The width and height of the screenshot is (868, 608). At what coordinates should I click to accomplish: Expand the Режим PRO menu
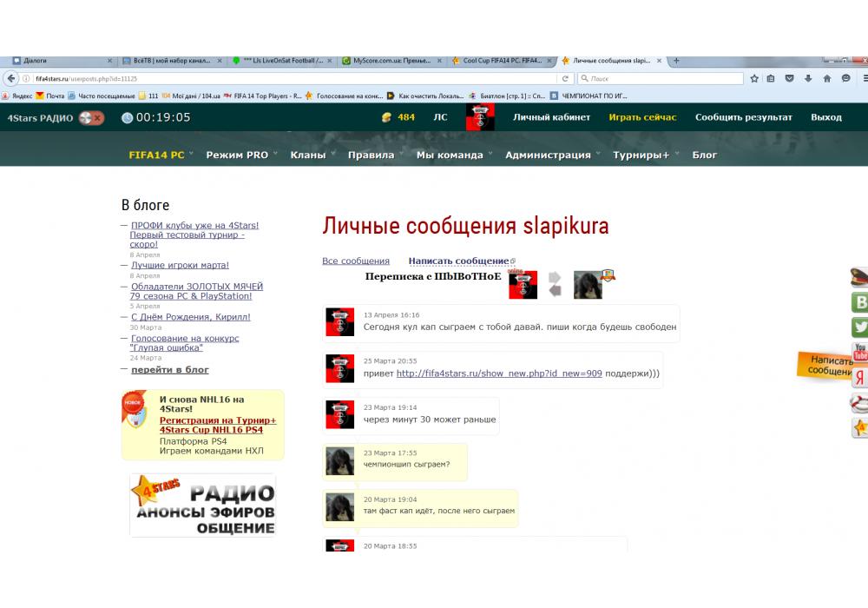pyautogui.click(x=240, y=155)
